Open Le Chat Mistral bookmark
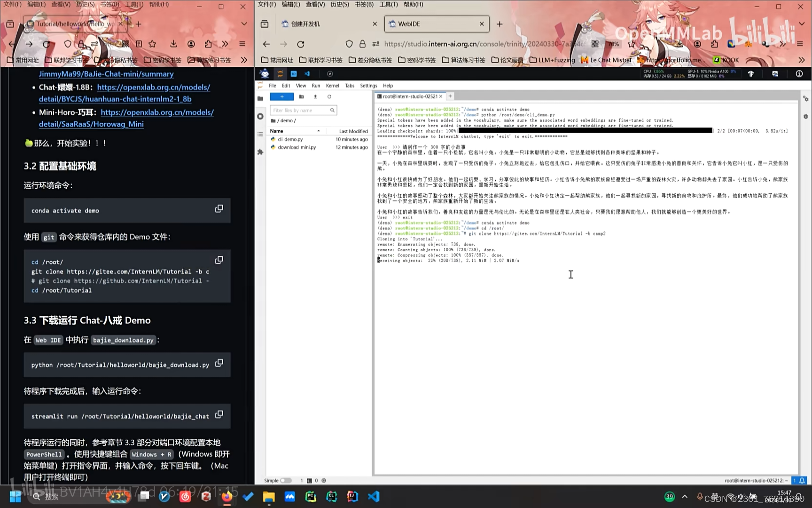The image size is (812, 508). (606, 60)
